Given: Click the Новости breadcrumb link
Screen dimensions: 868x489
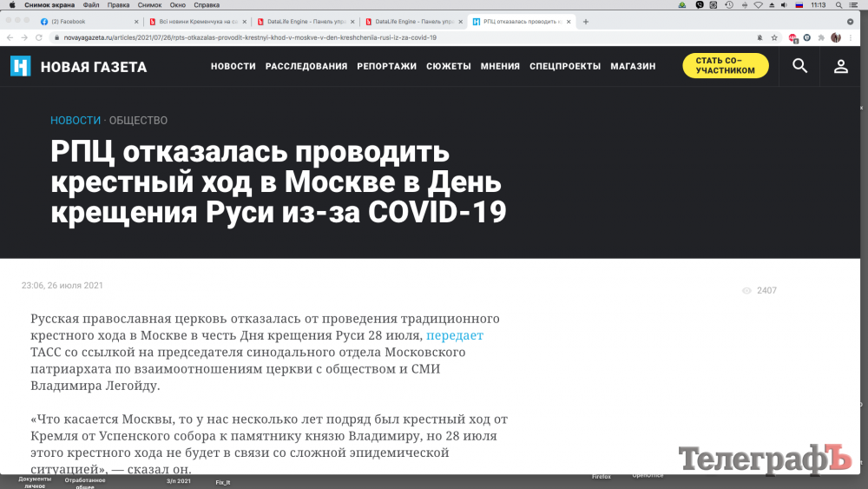Looking at the screenshot, I should tap(75, 121).
